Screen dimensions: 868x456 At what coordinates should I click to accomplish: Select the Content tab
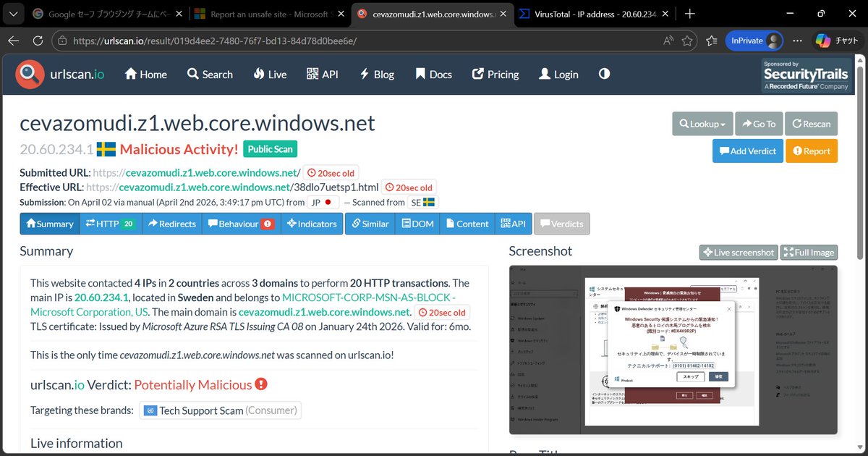(x=467, y=224)
